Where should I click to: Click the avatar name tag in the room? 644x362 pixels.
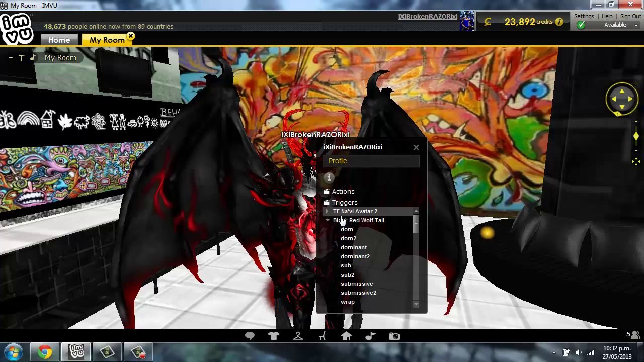coord(315,135)
